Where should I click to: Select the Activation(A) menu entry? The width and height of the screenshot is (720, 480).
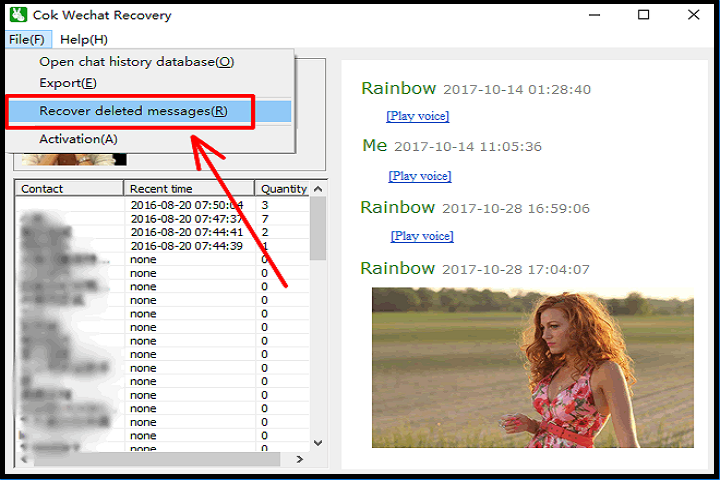(78, 139)
